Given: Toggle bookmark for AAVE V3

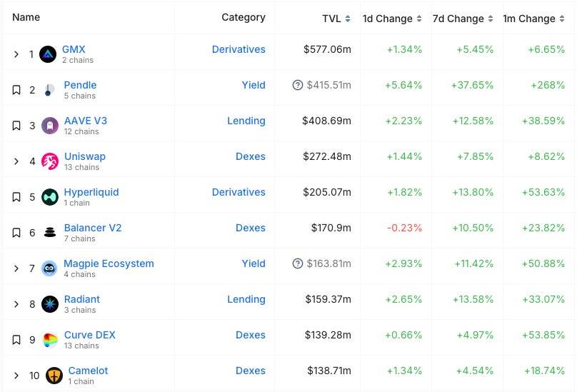Looking at the screenshot, I should [16, 126].
